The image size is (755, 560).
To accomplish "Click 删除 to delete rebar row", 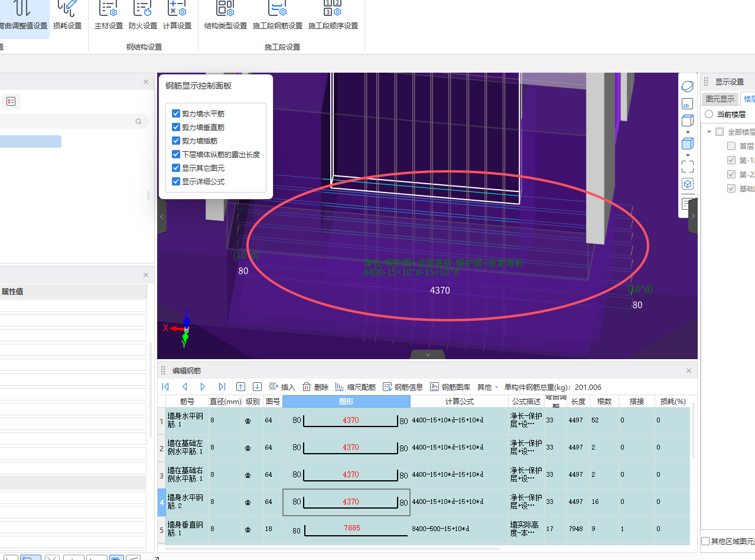I will coord(315,388).
